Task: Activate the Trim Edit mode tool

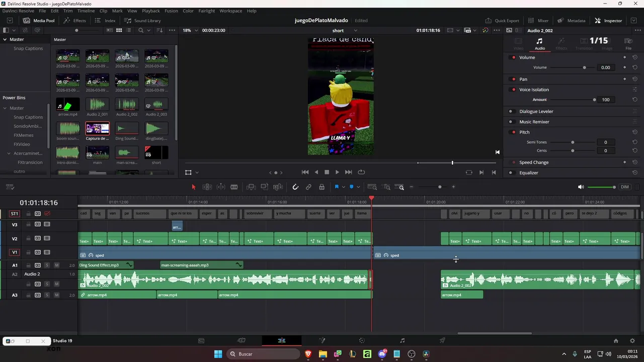Action: point(207,187)
